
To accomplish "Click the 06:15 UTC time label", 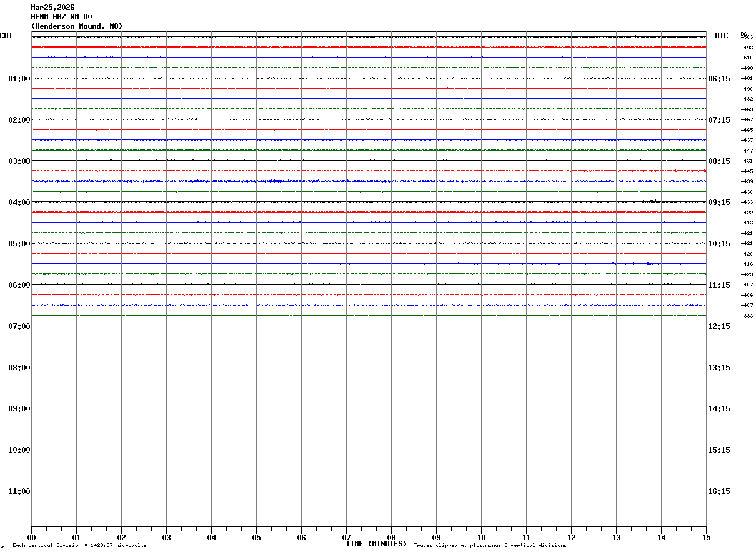I will 719,78.
